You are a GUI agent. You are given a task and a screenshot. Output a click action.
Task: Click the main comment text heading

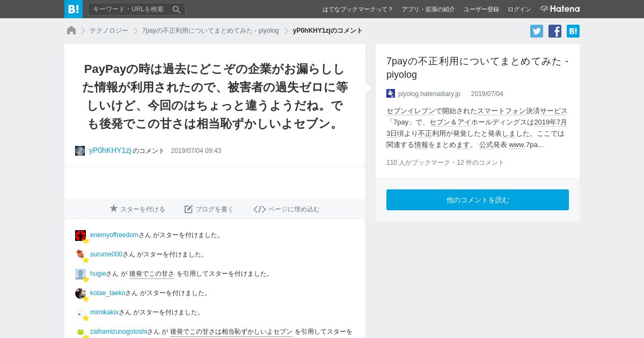point(215,97)
